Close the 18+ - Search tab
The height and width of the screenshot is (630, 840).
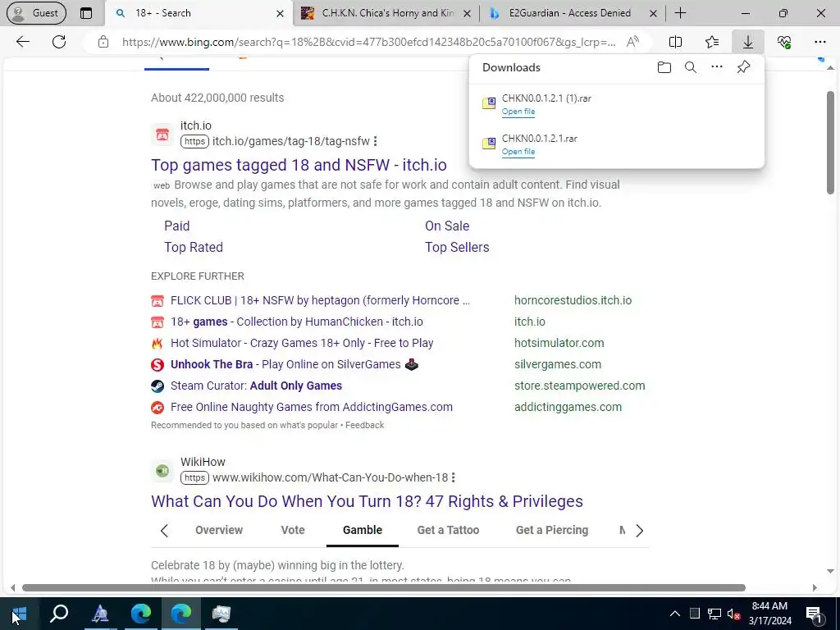280,13
